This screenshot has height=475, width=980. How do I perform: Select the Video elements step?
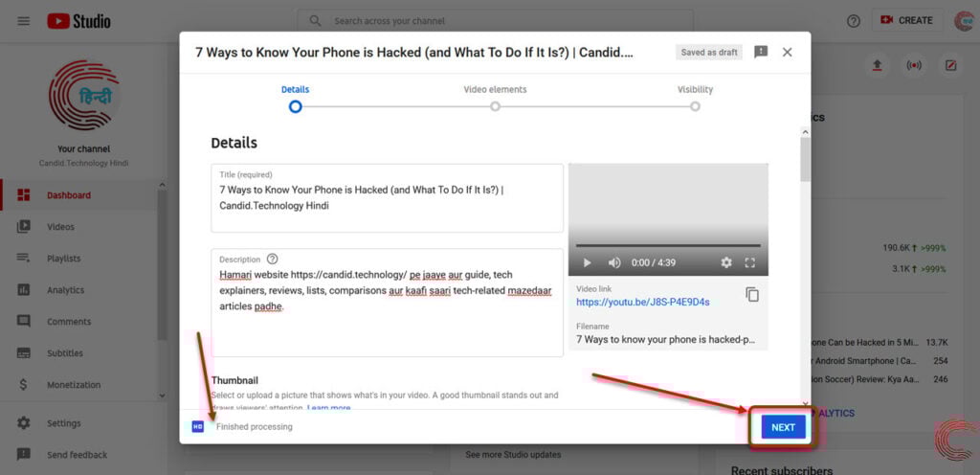pyautogui.click(x=495, y=98)
